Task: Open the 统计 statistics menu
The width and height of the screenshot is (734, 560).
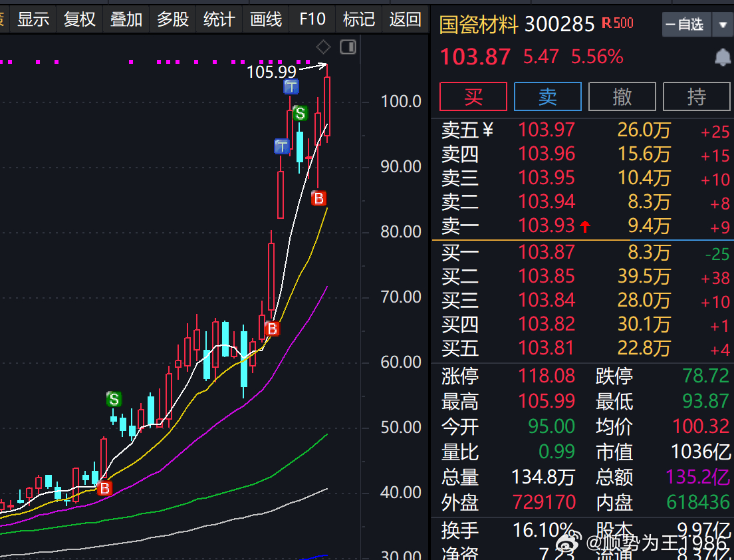Action: pos(219,19)
